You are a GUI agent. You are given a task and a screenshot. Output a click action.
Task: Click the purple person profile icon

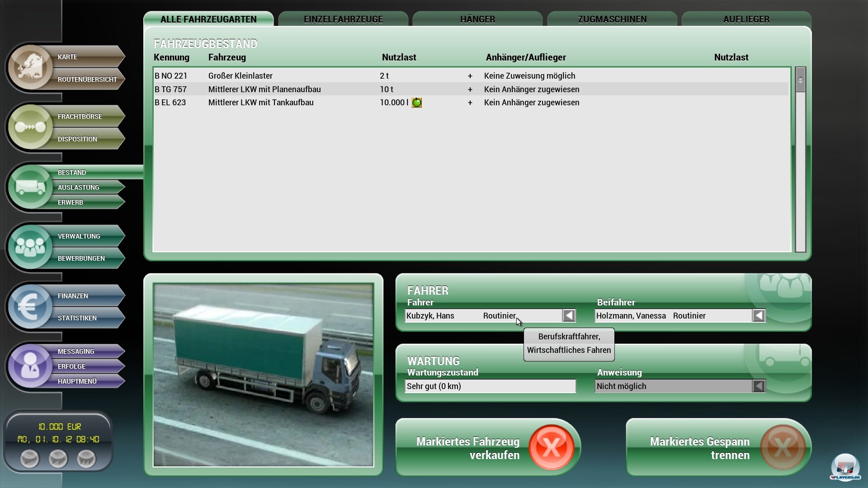[30, 366]
